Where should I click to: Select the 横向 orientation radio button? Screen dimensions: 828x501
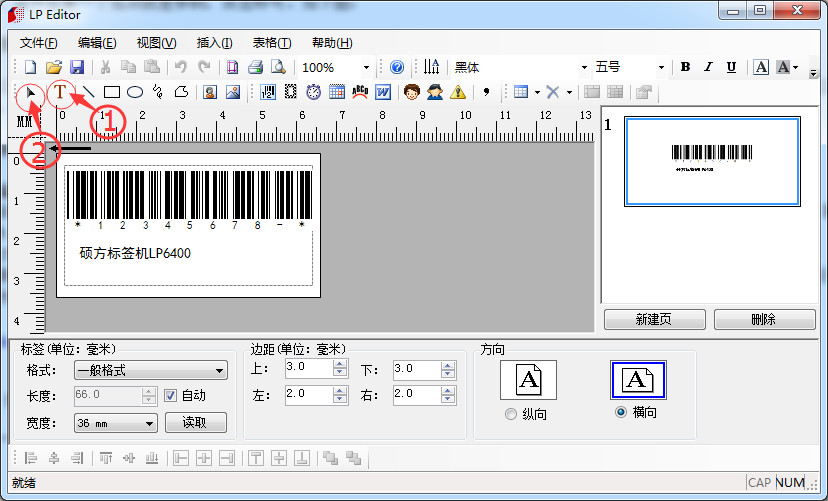click(621, 412)
